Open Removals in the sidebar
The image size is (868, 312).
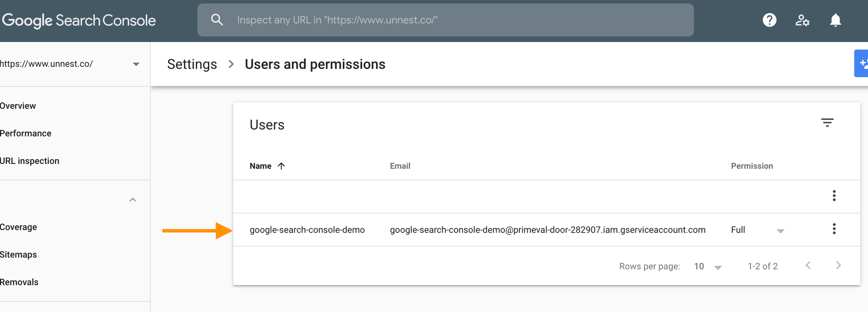tap(19, 282)
